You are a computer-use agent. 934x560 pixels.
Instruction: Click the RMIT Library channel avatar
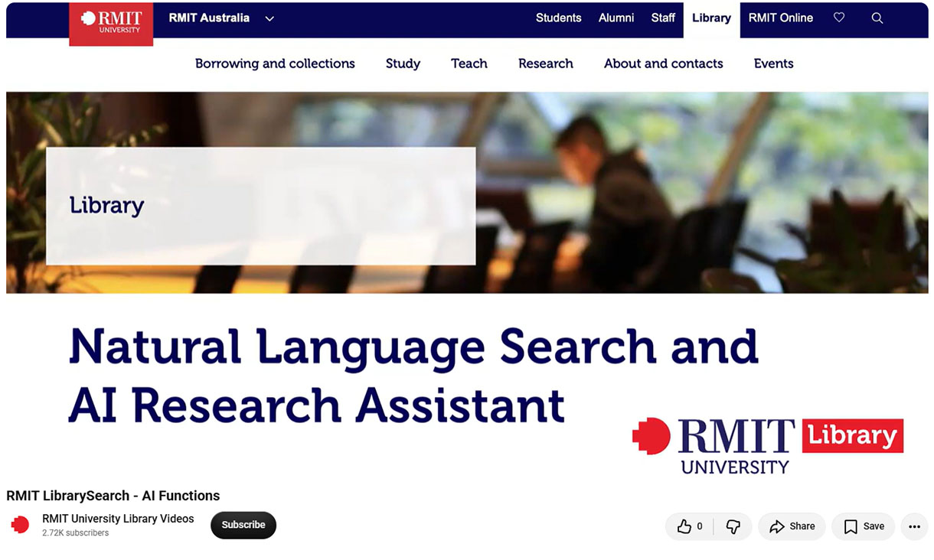pyautogui.click(x=20, y=525)
